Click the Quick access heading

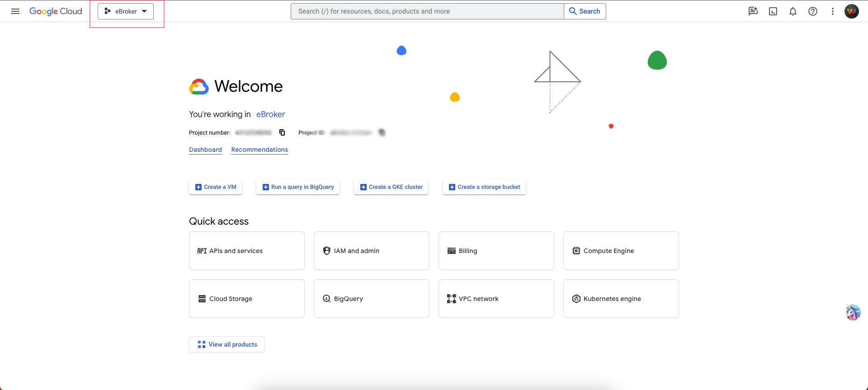[x=219, y=221]
